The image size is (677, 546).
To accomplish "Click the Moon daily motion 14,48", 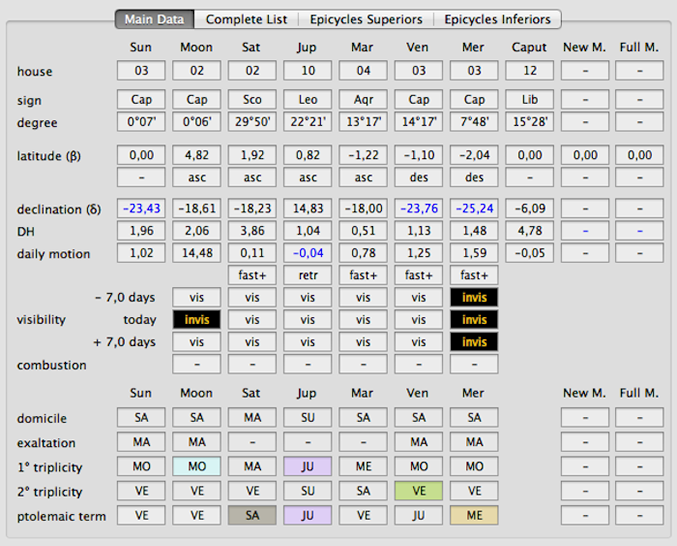I will pyautogui.click(x=196, y=253).
